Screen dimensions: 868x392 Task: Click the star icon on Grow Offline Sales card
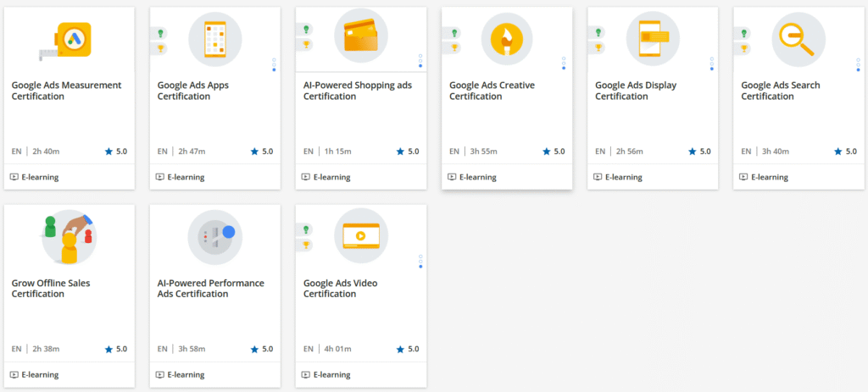point(108,349)
